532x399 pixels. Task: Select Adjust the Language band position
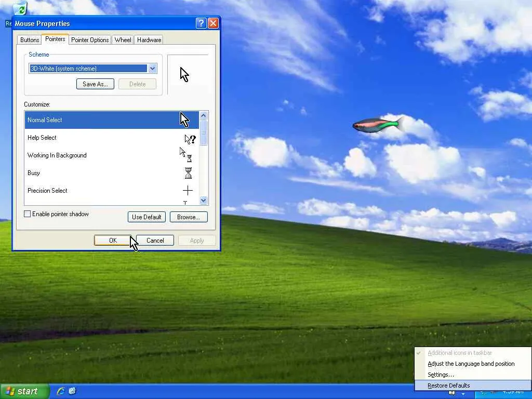coord(473,364)
